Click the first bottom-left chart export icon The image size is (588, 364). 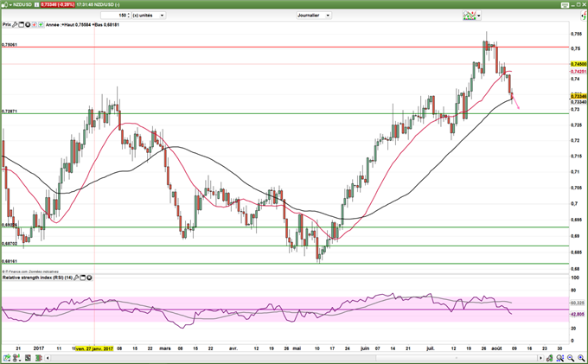(x=7, y=358)
